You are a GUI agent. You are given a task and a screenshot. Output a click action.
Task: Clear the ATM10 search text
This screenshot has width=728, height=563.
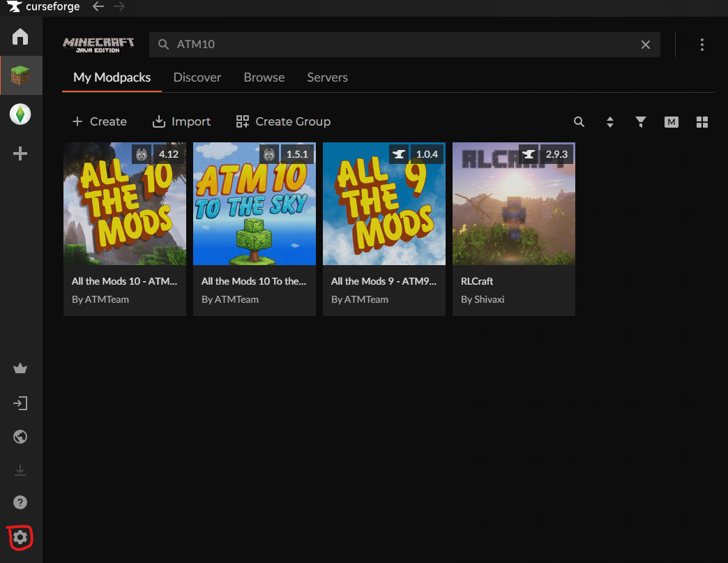coord(646,45)
